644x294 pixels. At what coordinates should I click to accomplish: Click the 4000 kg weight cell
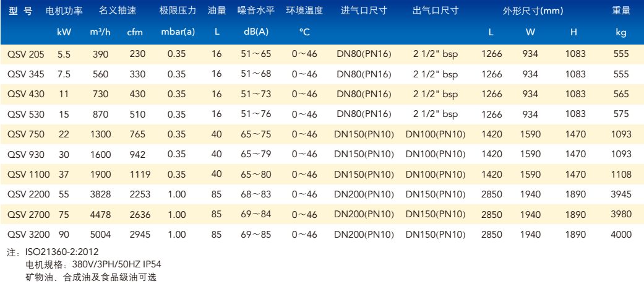pyautogui.click(x=621, y=234)
